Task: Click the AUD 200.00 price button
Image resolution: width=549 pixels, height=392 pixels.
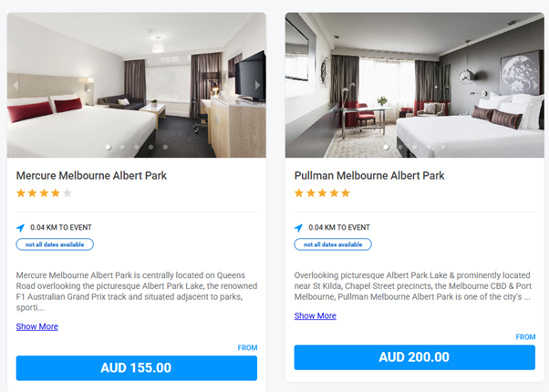Action: click(x=414, y=357)
